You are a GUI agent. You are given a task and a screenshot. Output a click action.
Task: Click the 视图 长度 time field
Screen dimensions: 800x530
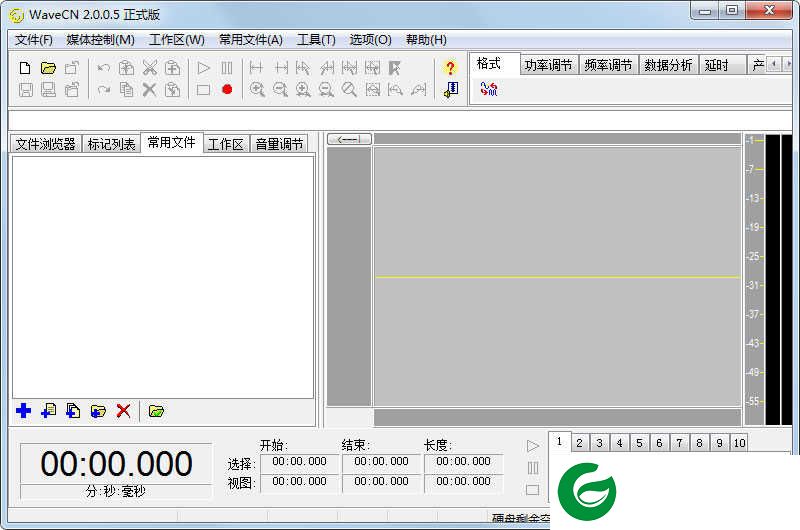click(x=463, y=482)
